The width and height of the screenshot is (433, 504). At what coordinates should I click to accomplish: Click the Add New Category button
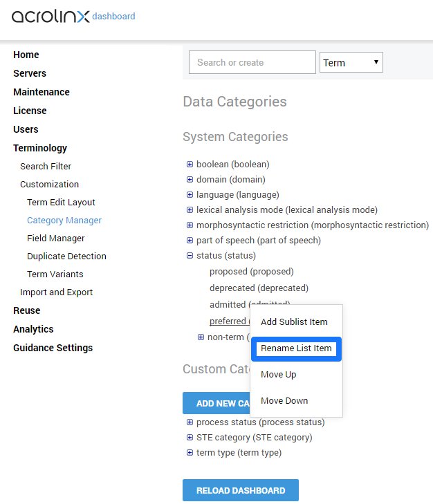(x=217, y=403)
